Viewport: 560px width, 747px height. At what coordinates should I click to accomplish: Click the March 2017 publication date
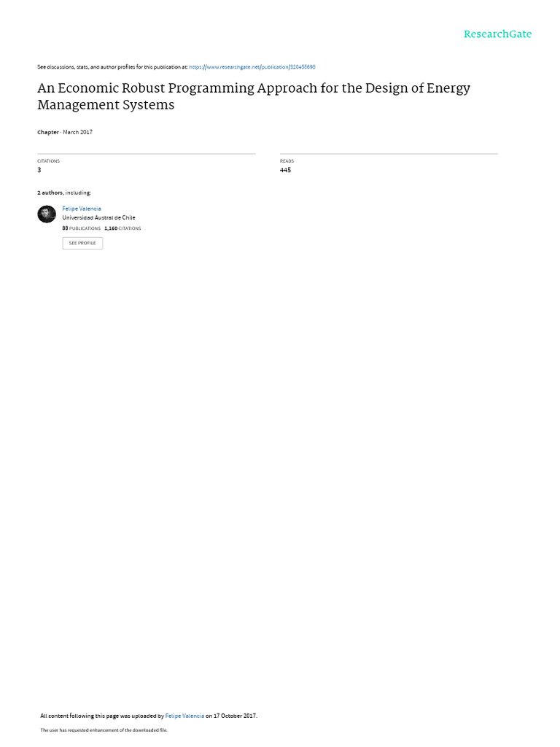(x=77, y=132)
